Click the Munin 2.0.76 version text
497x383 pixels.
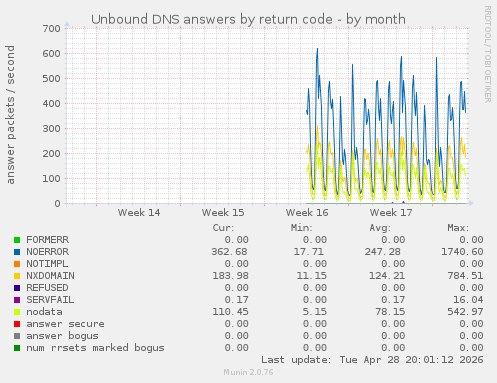click(x=248, y=372)
